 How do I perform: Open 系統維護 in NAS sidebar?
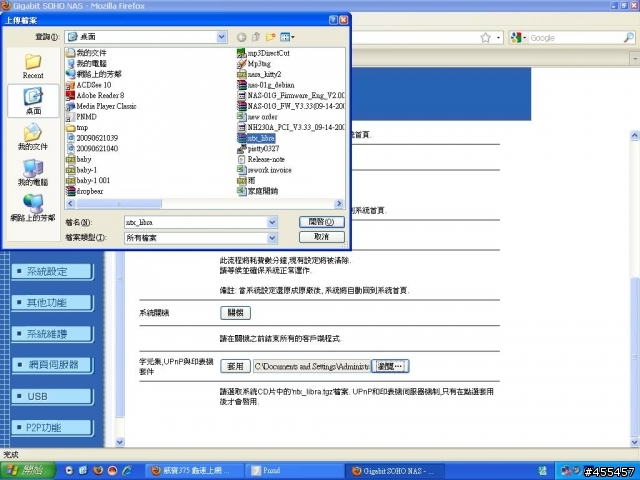(51, 334)
